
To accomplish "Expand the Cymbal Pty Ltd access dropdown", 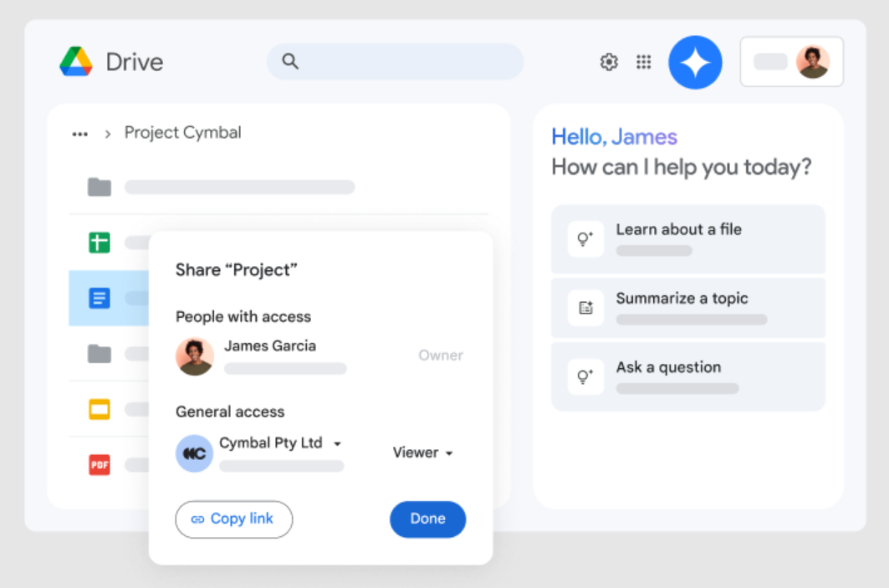I will point(337,444).
